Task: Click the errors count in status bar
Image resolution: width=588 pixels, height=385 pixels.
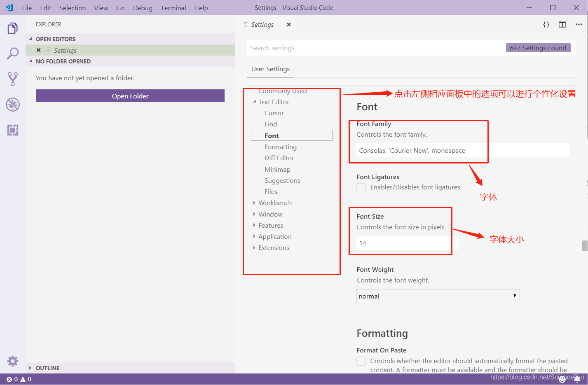Action: [x=12, y=379]
